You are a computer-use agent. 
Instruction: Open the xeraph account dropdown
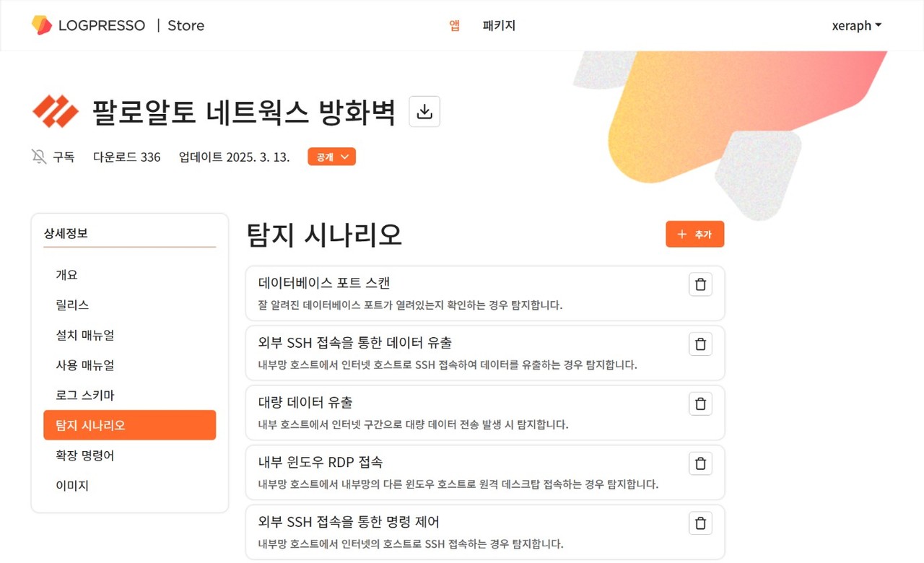point(856,25)
